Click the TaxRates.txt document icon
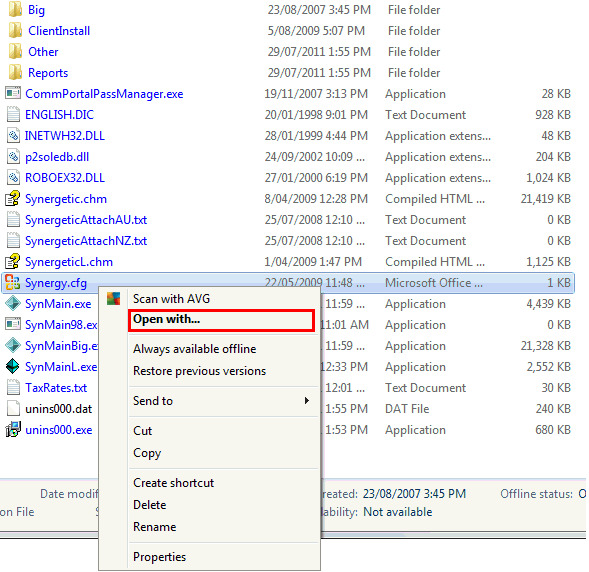The image size is (589, 572). point(13,388)
